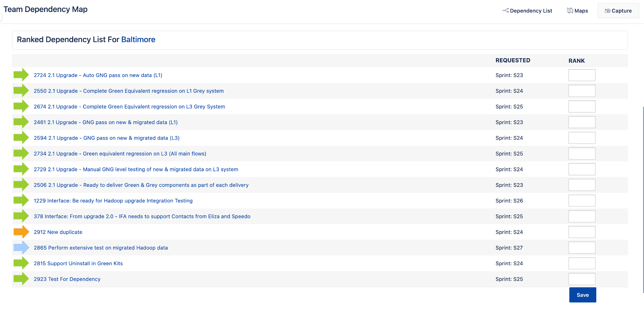
Task: Select arrow icon beside item 1229
Action: (x=21, y=201)
